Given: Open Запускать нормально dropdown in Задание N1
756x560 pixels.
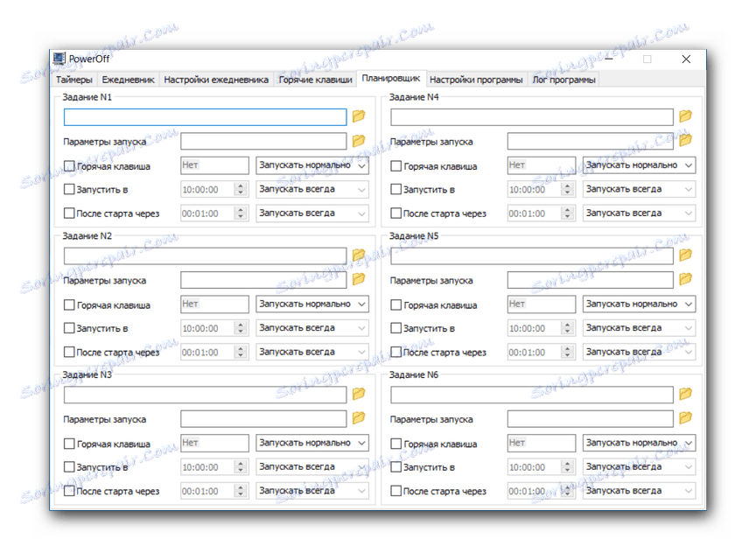Looking at the screenshot, I should click(x=312, y=165).
